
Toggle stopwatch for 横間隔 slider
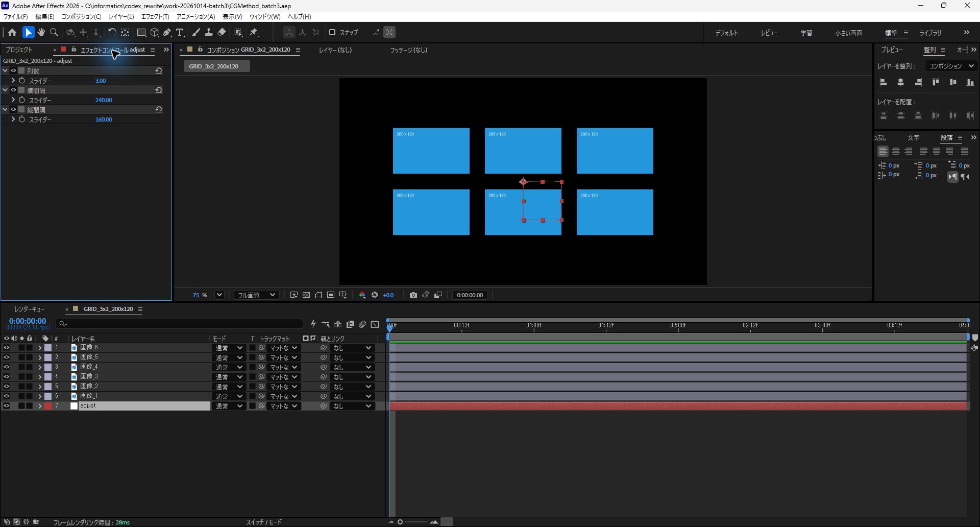22,100
